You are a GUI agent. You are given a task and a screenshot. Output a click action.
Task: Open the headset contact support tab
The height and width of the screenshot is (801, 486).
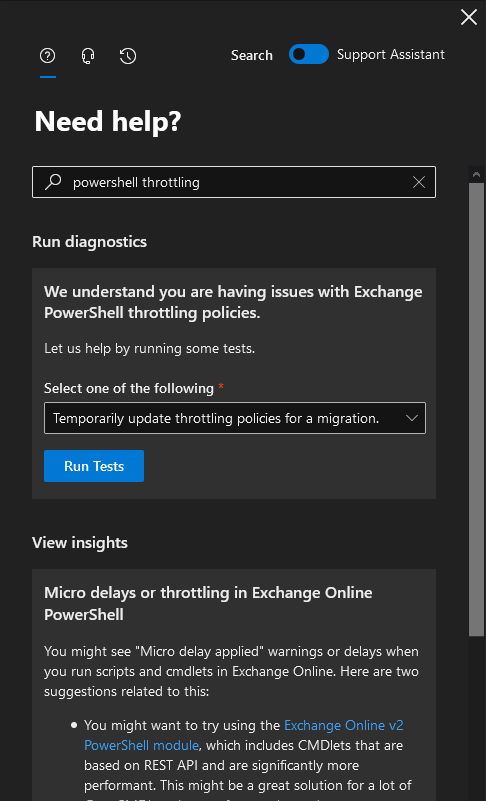[x=88, y=56]
